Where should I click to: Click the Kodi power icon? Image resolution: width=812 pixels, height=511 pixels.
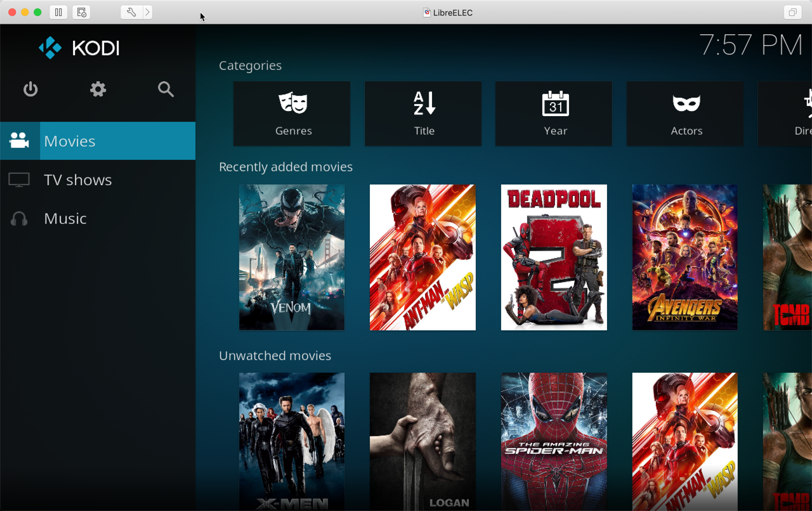pos(30,89)
